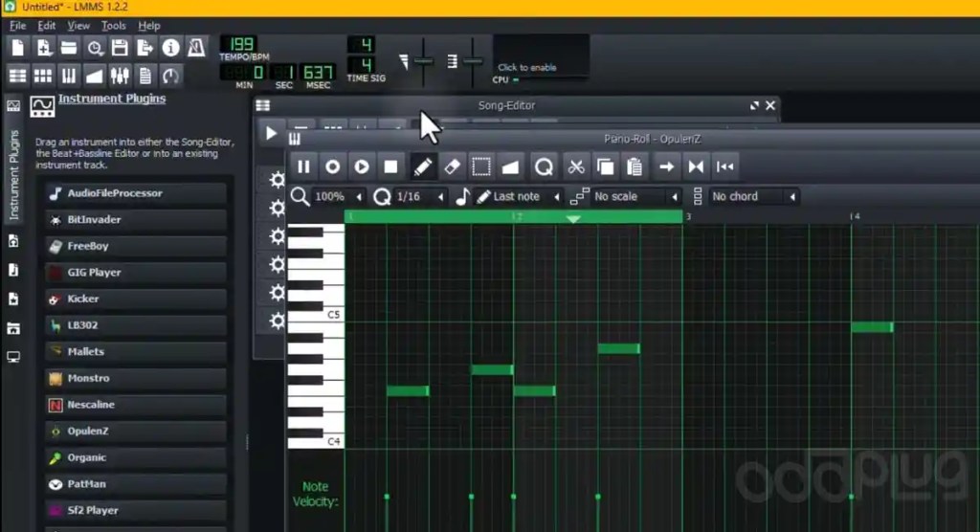Paste notes clipboard icon
980x532 pixels.
click(635, 166)
